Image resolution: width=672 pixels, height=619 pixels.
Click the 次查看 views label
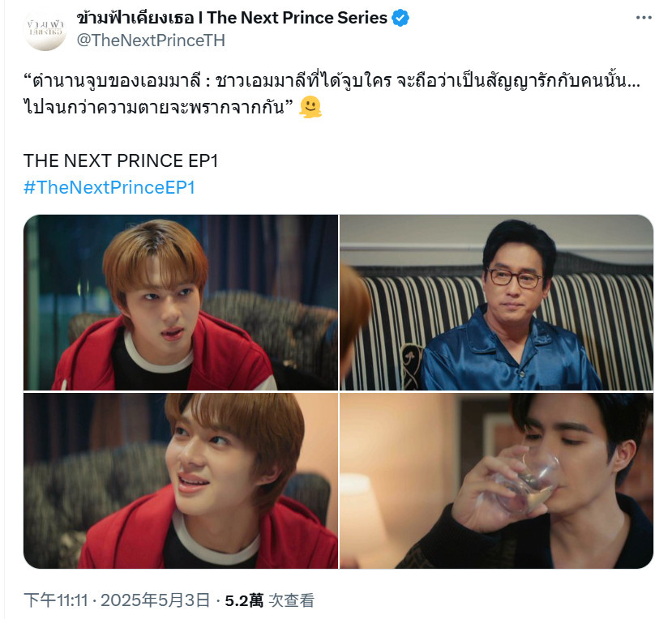coord(292,600)
